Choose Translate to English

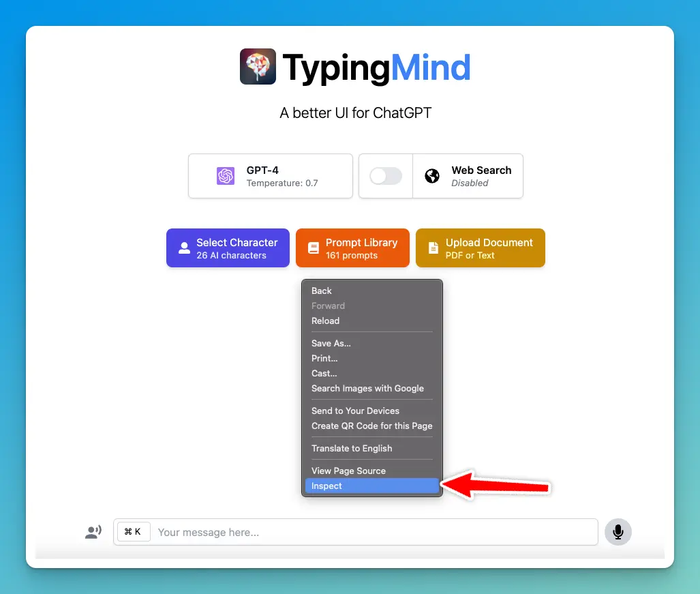click(x=372, y=449)
